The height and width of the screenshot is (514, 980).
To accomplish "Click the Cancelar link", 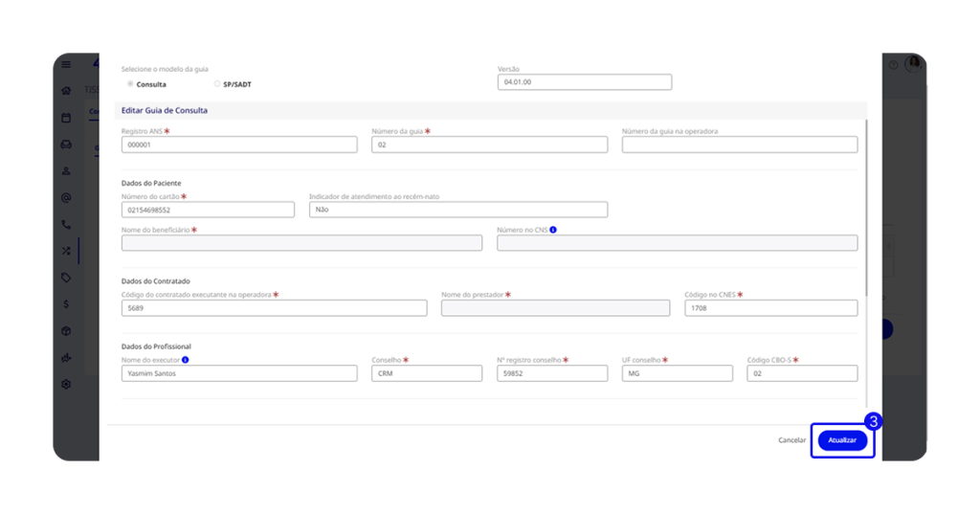I will (x=791, y=440).
